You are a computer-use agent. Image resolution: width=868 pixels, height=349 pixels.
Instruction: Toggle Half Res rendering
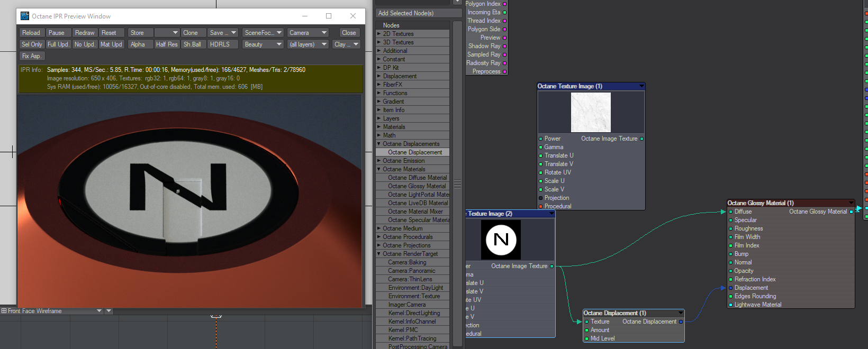coord(167,44)
